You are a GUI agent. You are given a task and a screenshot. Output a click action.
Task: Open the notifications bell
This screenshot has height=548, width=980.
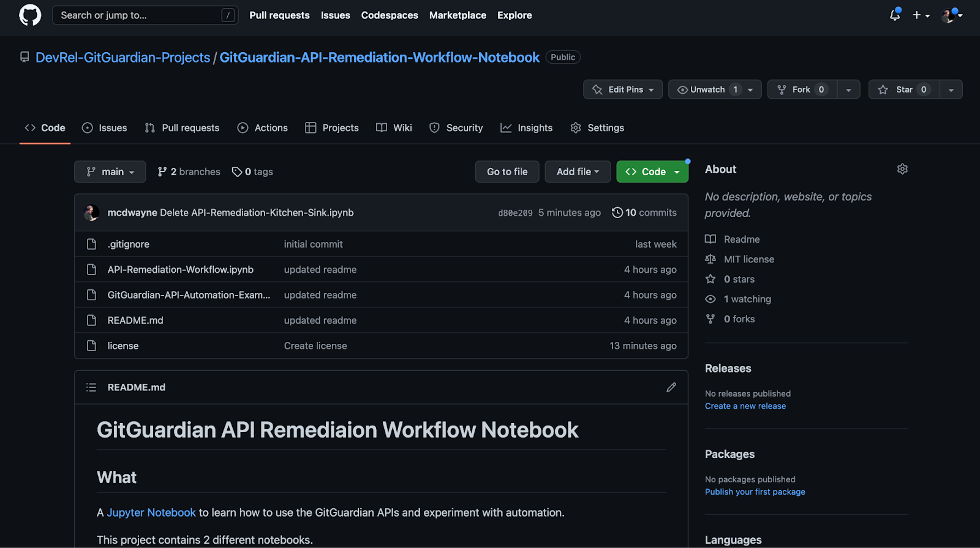click(895, 15)
